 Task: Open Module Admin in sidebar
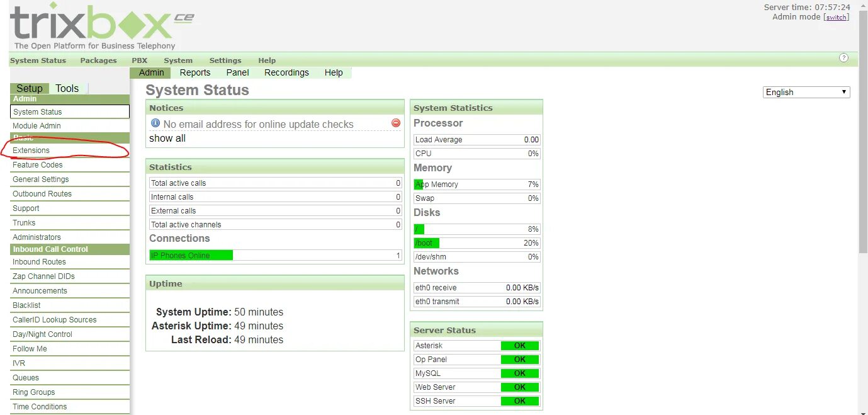70,125
